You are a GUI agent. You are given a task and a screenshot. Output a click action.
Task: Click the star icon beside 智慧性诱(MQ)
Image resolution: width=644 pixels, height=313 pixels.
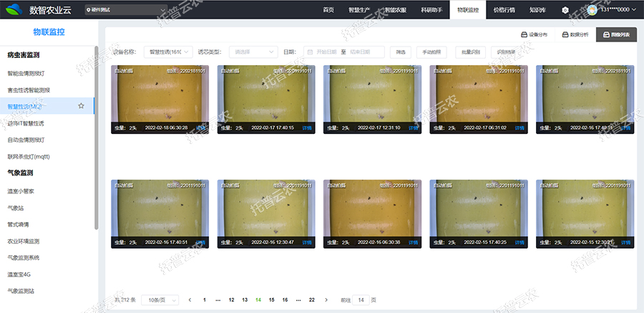[81, 106]
